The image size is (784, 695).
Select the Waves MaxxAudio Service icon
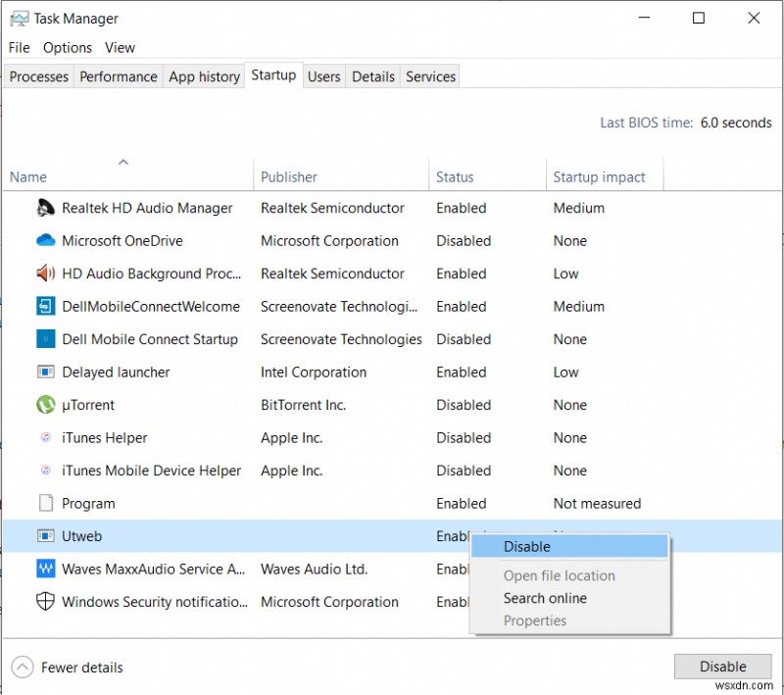(45, 569)
